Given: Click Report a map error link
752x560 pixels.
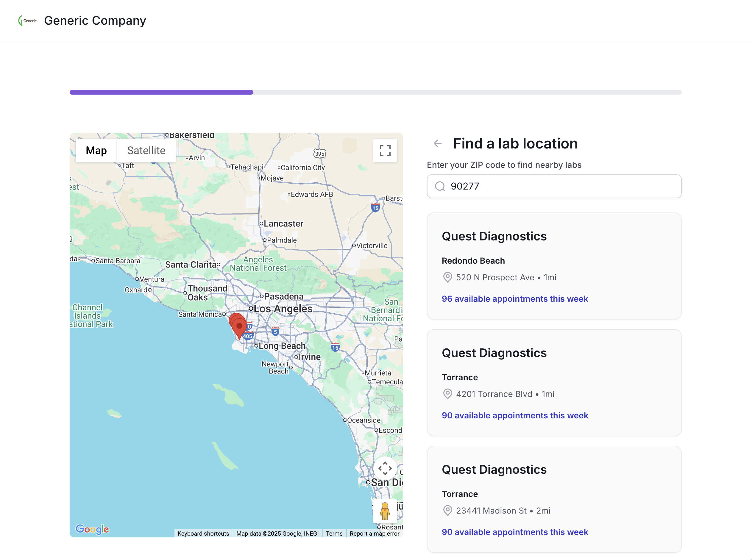Looking at the screenshot, I should click(x=374, y=534).
